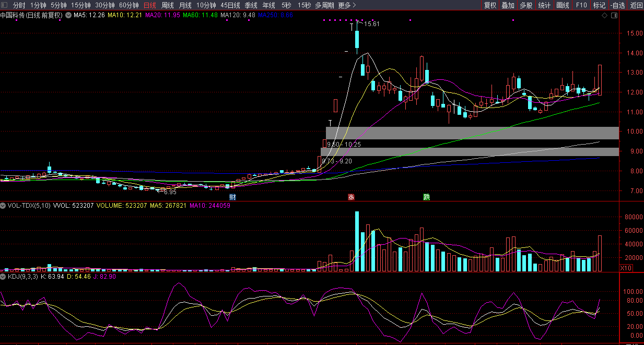
Task: Toggle 复权 price adjustment
Action: point(490,5)
